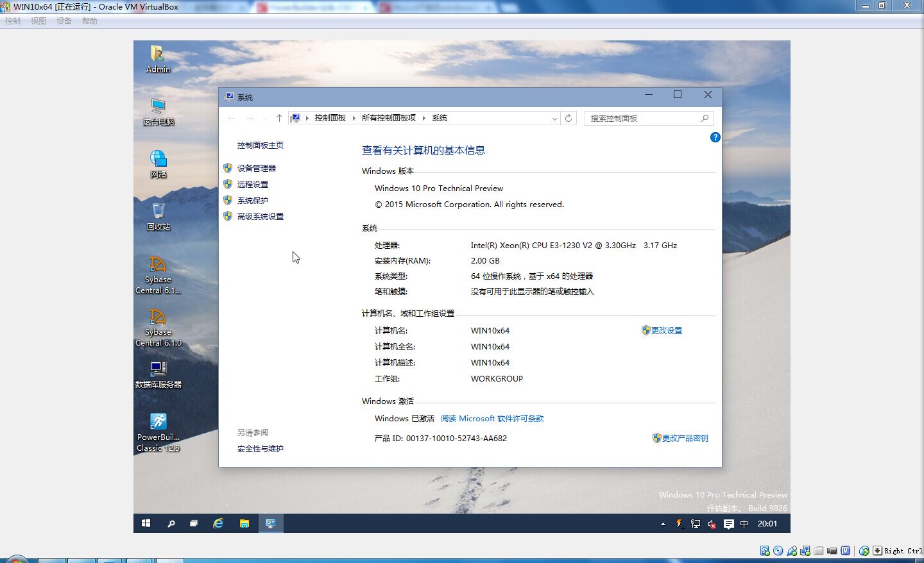Click System window title icon
The height and width of the screenshot is (563, 924).
coord(228,97)
